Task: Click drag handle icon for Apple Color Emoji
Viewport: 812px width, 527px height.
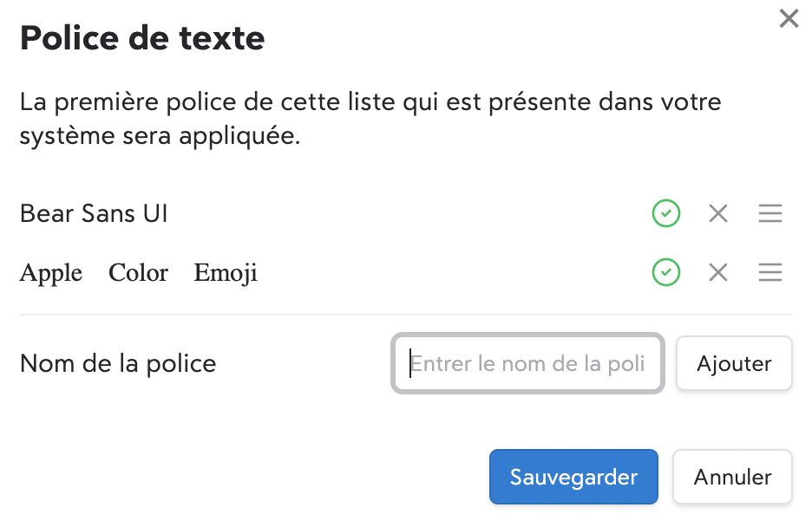Action: pos(769,273)
